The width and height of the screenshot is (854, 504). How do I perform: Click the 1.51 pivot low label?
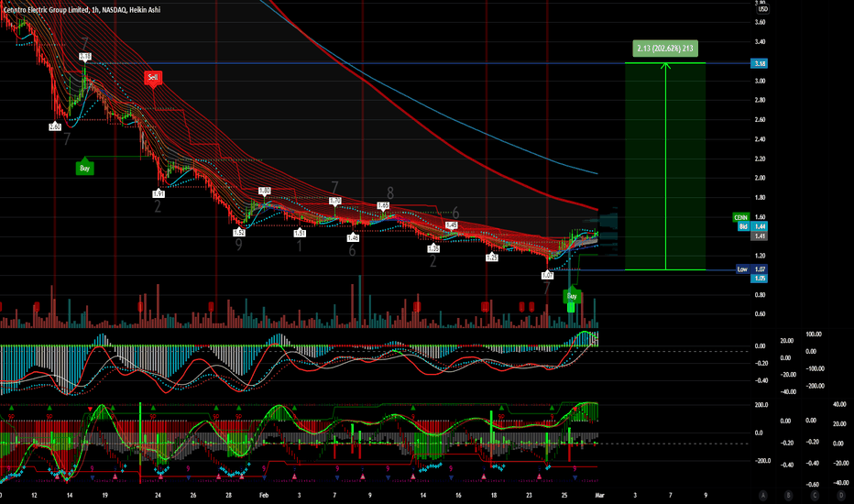point(300,233)
